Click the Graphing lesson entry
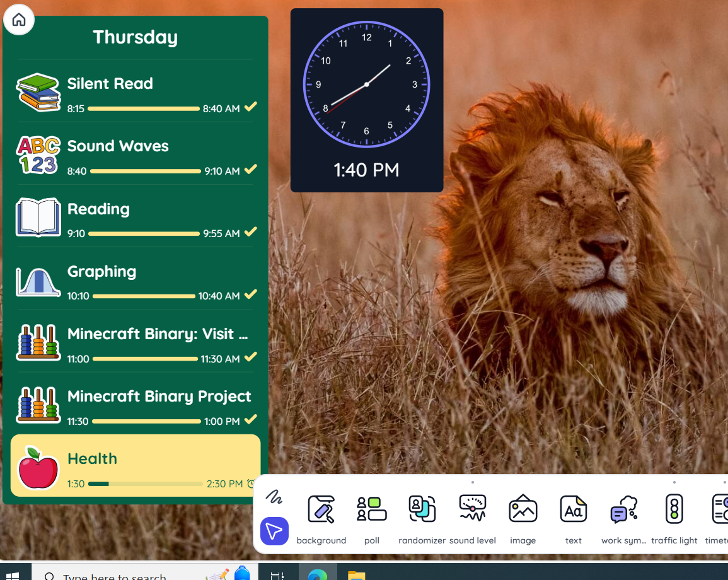This screenshot has height=580, width=728. [135, 280]
